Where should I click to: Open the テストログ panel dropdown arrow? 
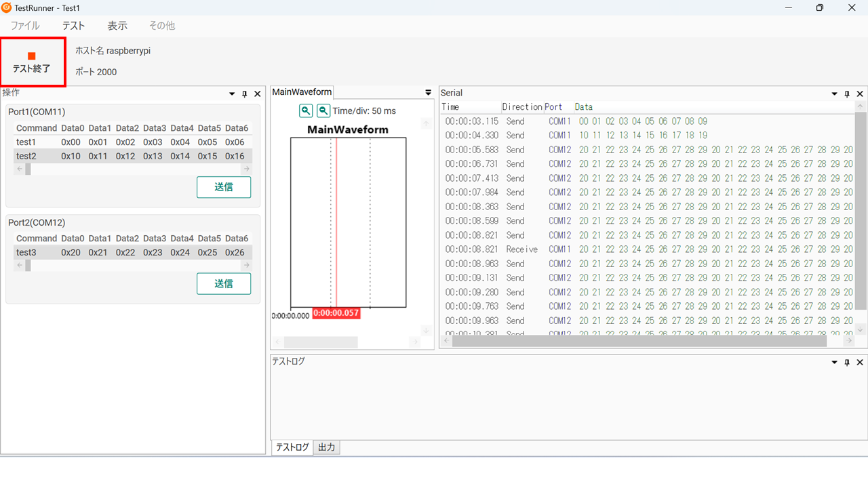coord(833,362)
